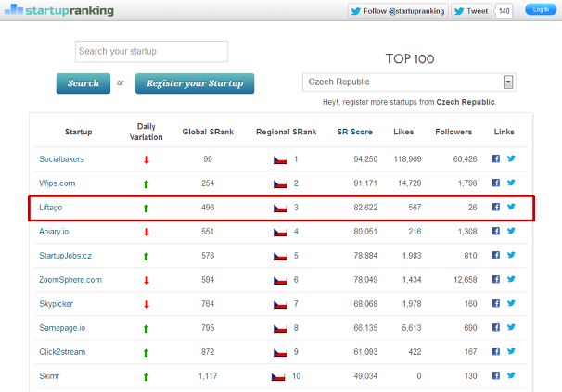562x392 pixels.
Task: Click Socialbakers' Facebook icon
Action: pyautogui.click(x=495, y=159)
